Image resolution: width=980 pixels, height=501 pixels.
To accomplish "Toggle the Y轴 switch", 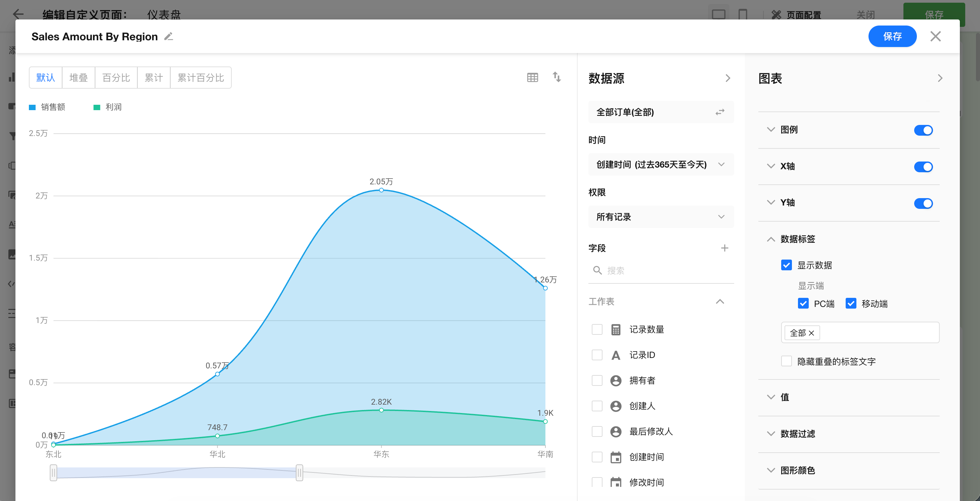I will click(x=923, y=203).
